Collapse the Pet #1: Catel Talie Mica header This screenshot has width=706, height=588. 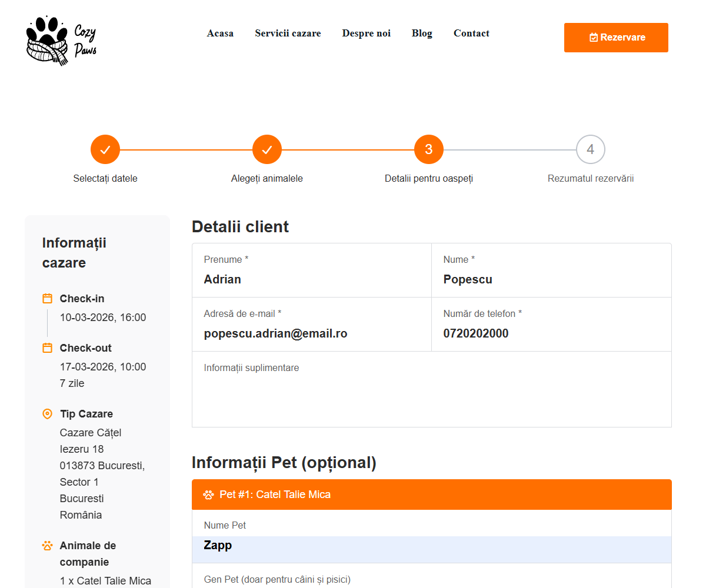pyautogui.click(x=431, y=495)
